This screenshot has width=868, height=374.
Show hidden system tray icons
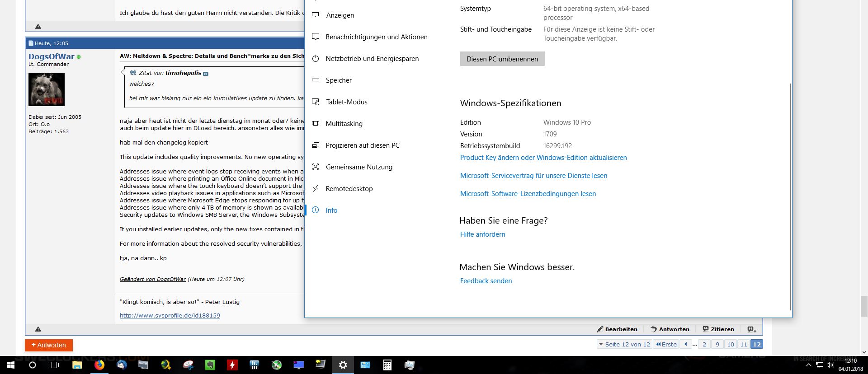809,365
